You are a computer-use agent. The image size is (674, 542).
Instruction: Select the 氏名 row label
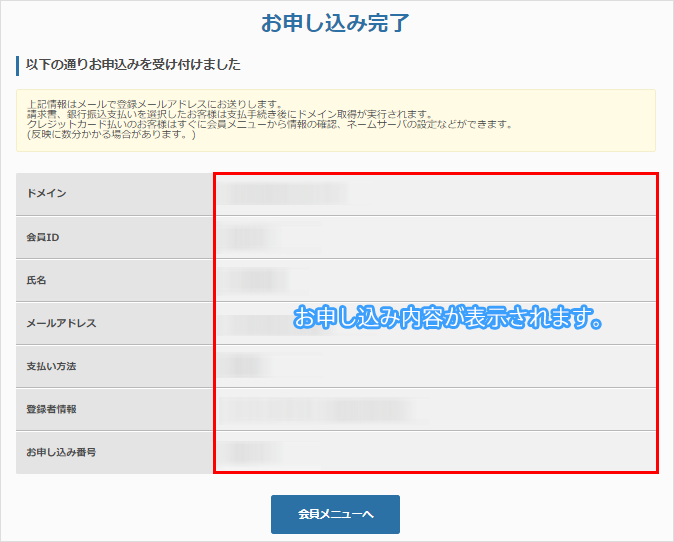coord(37,280)
